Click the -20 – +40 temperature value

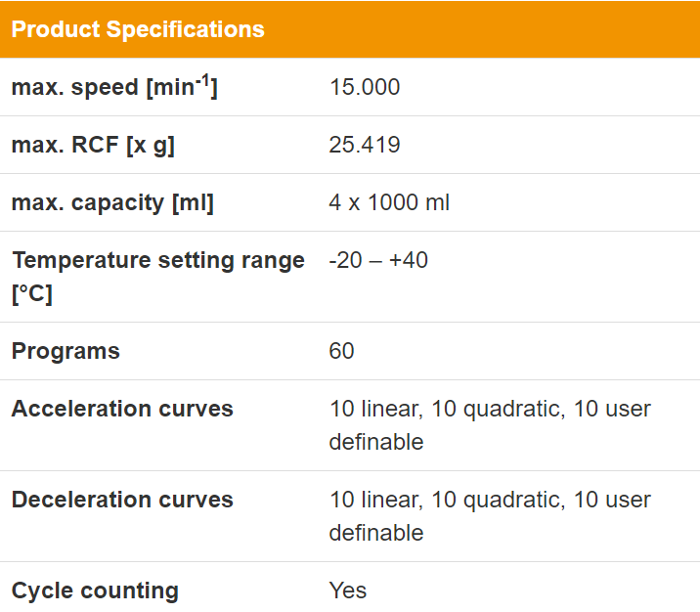coord(378,260)
